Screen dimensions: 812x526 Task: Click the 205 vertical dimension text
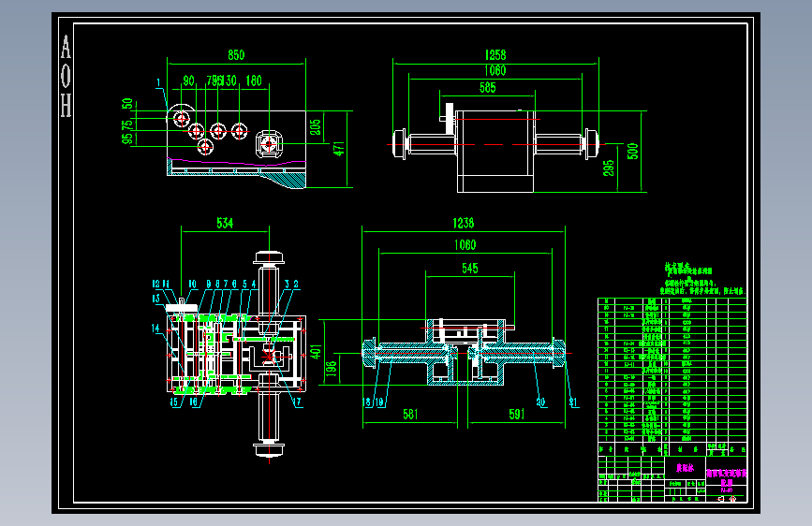pos(316,127)
